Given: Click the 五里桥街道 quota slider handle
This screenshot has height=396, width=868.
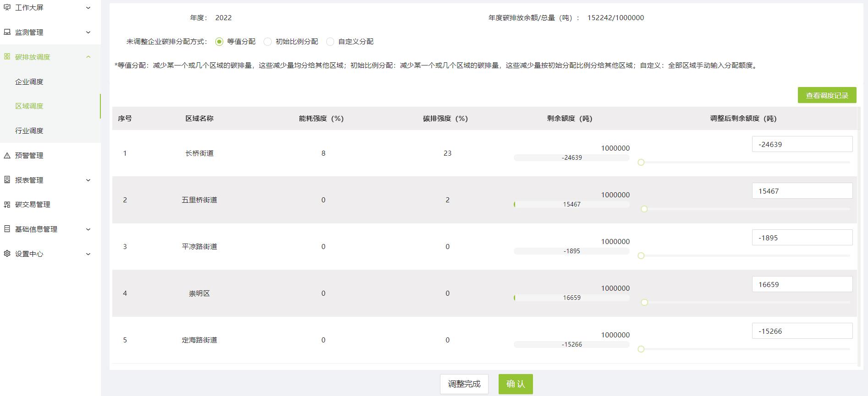Looking at the screenshot, I should pyautogui.click(x=644, y=209).
